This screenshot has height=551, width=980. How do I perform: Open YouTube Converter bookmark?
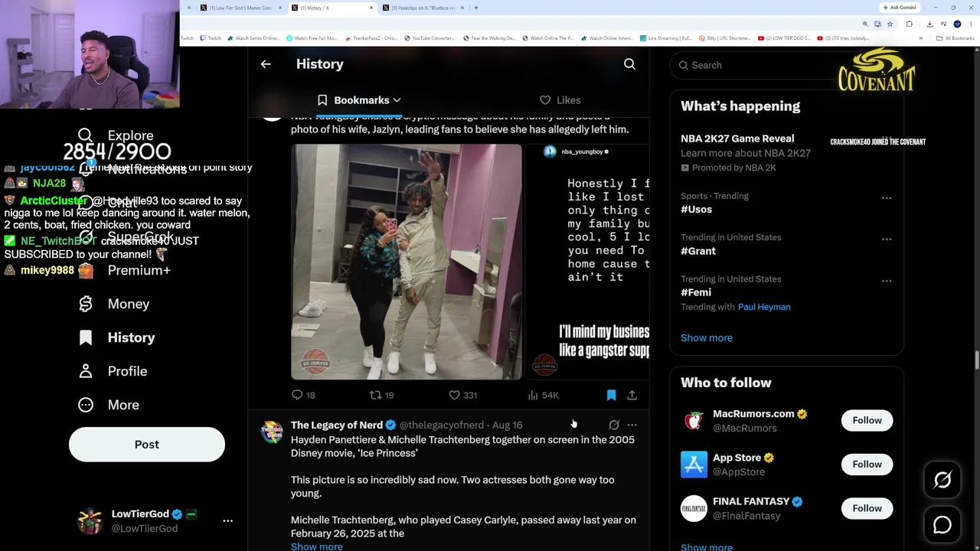coord(428,37)
